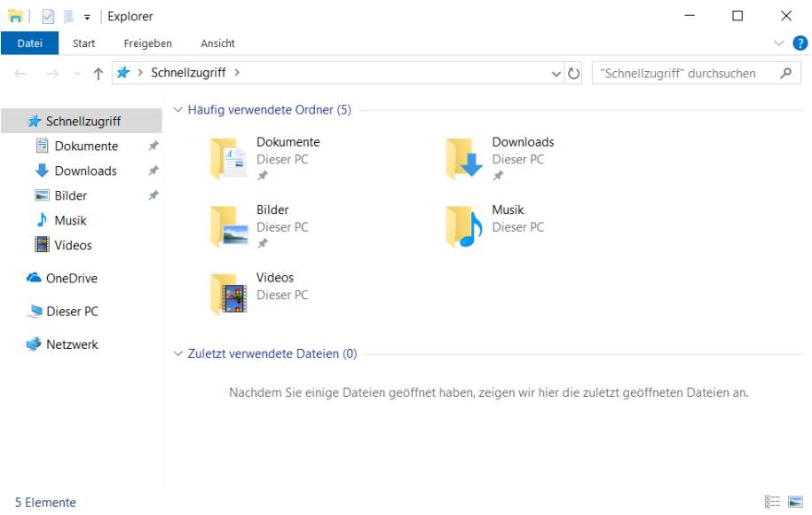Open the Videos folder in the main pane

[276, 277]
